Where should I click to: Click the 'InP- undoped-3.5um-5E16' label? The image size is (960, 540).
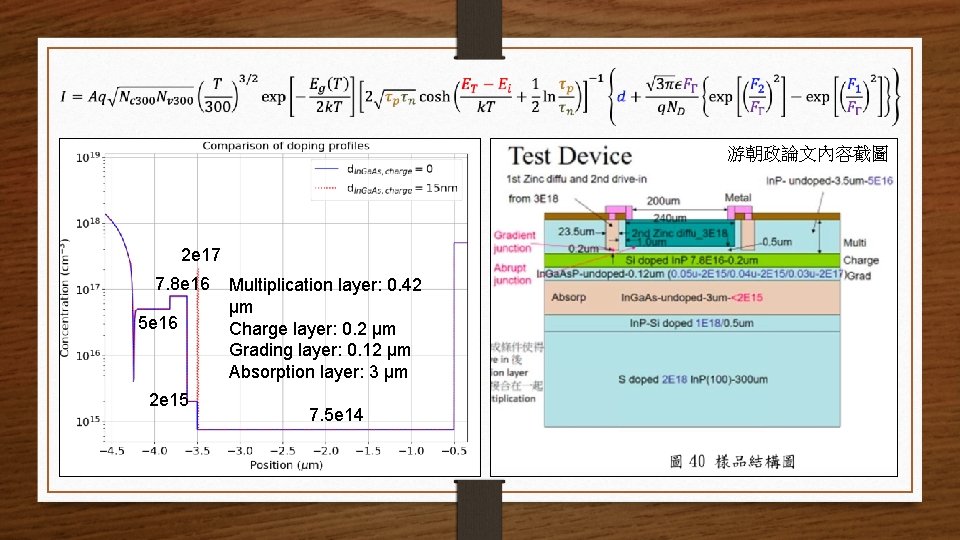(830, 181)
